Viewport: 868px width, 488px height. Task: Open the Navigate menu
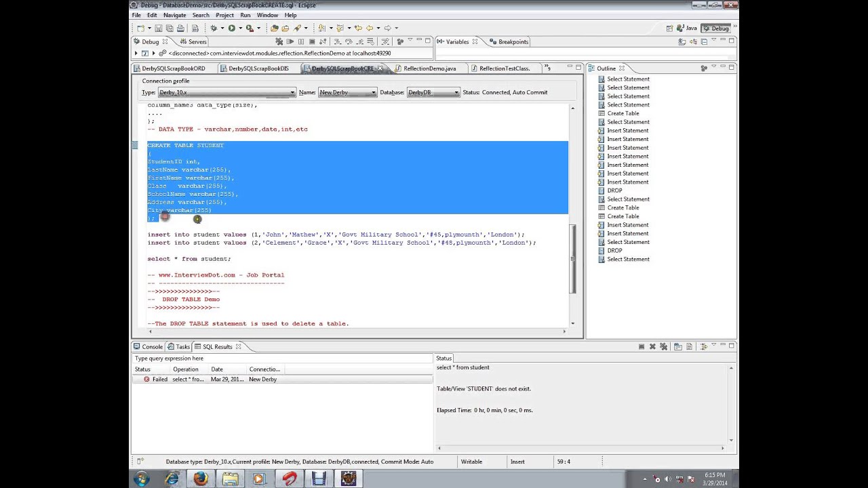coord(174,15)
